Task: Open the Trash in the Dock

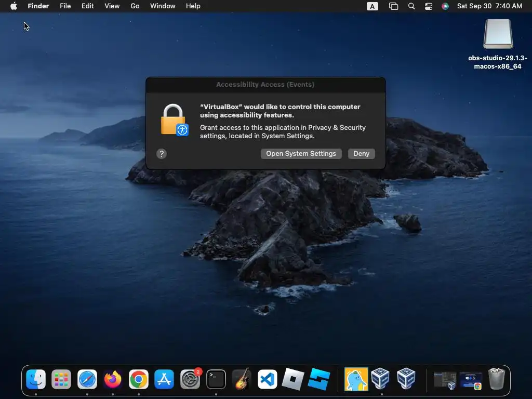Action: pyautogui.click(x=497, y=379)
